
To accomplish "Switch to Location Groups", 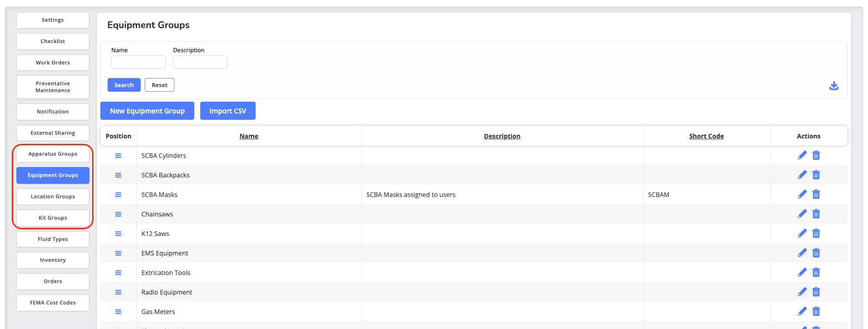I will coord(53,196).
